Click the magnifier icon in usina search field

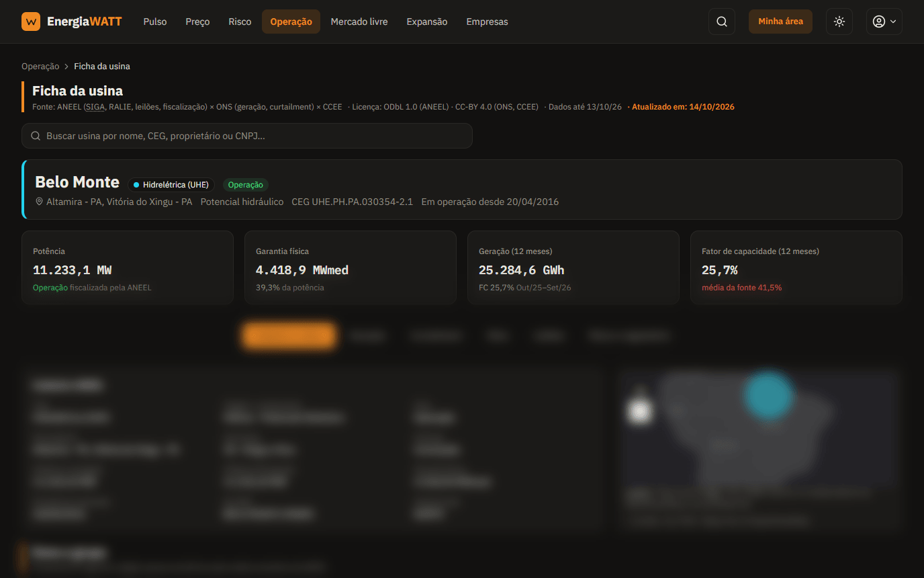(36, 136)
